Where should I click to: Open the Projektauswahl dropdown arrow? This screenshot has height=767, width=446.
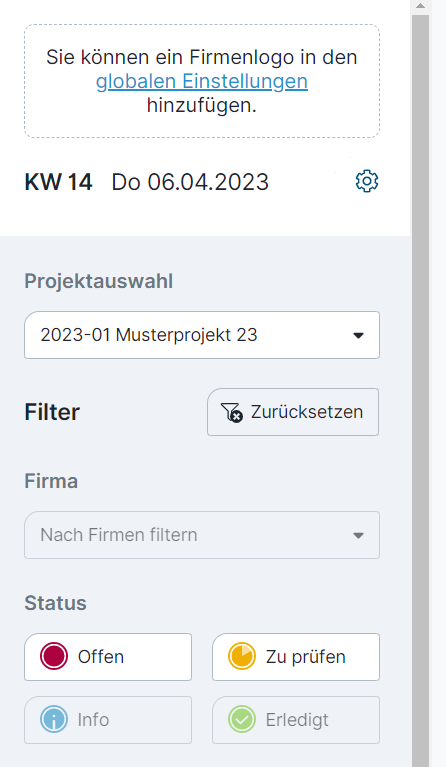[358, 336]
